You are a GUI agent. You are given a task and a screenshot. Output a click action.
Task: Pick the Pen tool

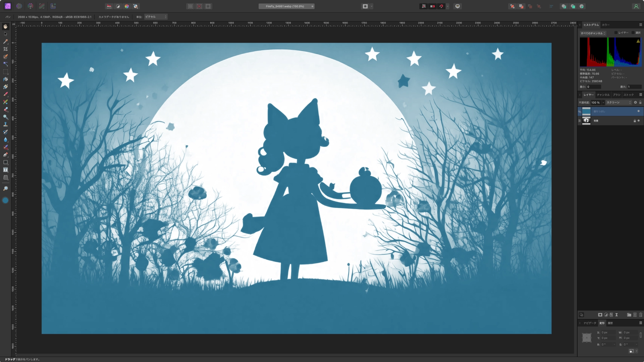tap(5, 155)
